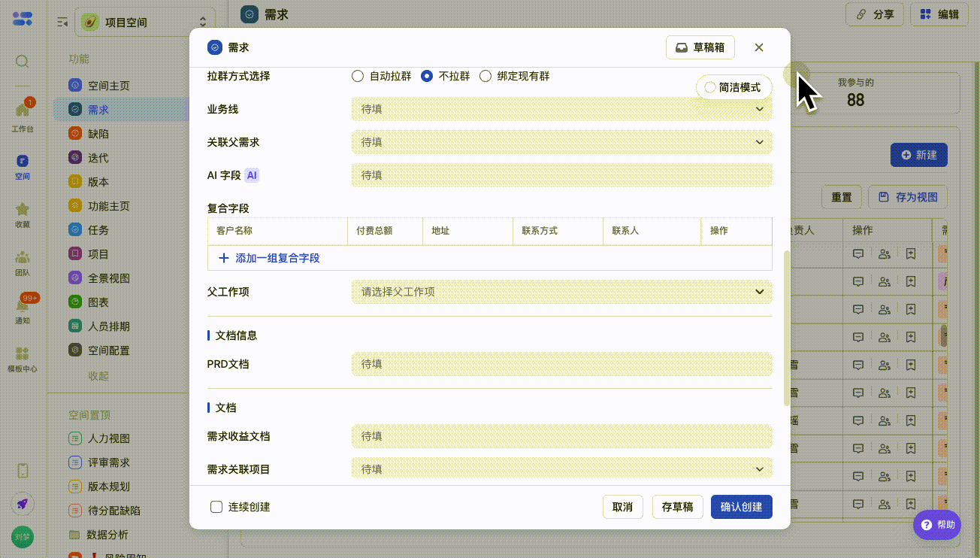The height and width of the screenshot is (558, 980).
Task: Open 工作台 in the left rail
Action: (23, 115)
